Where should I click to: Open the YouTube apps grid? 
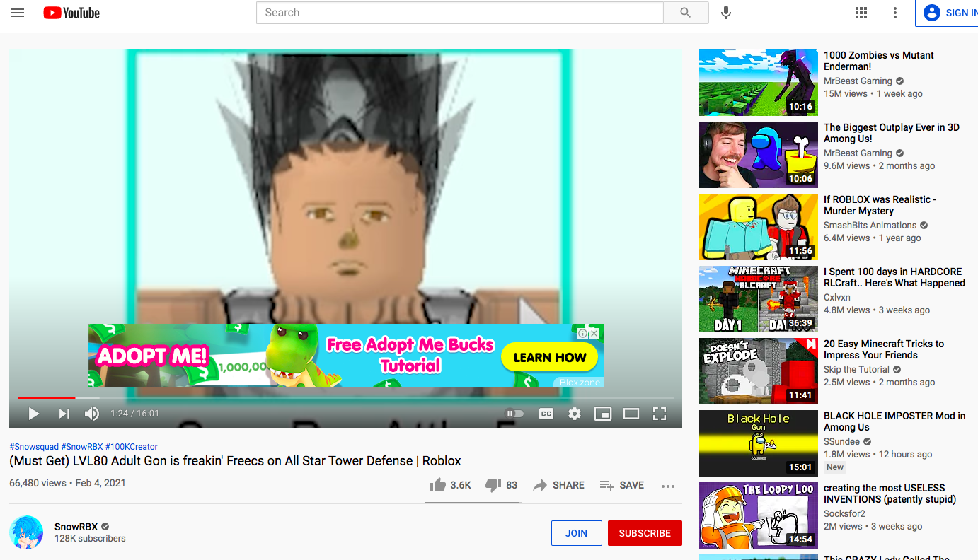click(861, 13)
